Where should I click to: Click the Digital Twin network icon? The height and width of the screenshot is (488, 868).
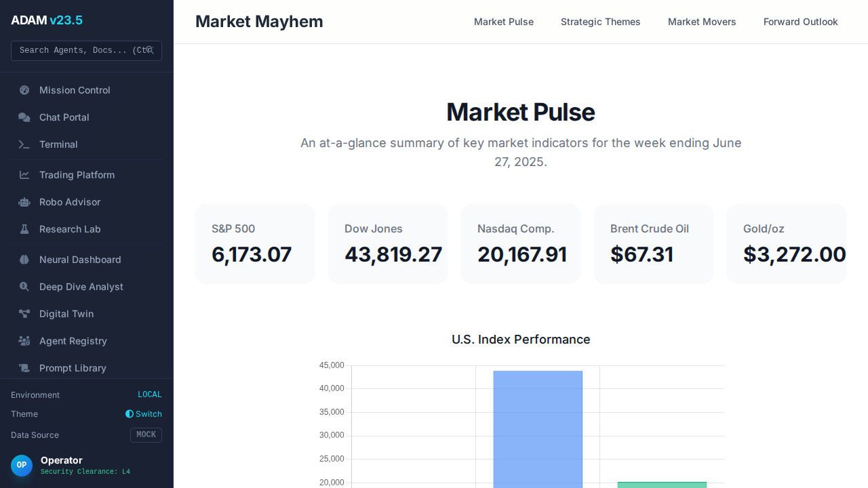click(x=24, y=314)
